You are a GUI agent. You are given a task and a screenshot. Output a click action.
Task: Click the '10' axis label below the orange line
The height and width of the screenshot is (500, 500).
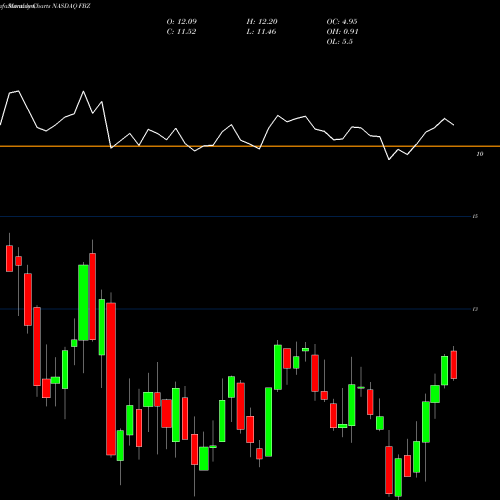[480, 154]
